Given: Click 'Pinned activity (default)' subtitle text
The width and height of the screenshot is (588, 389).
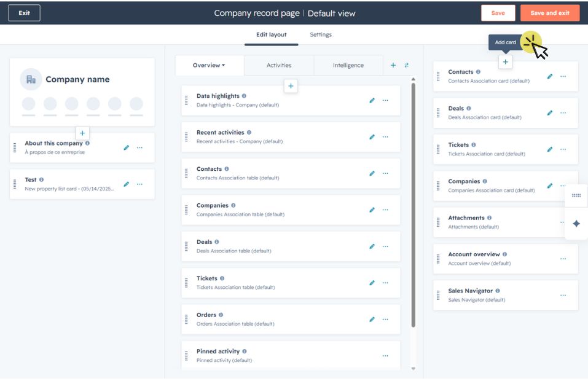Looking at the screenshot, I should (x=224, y=360).
